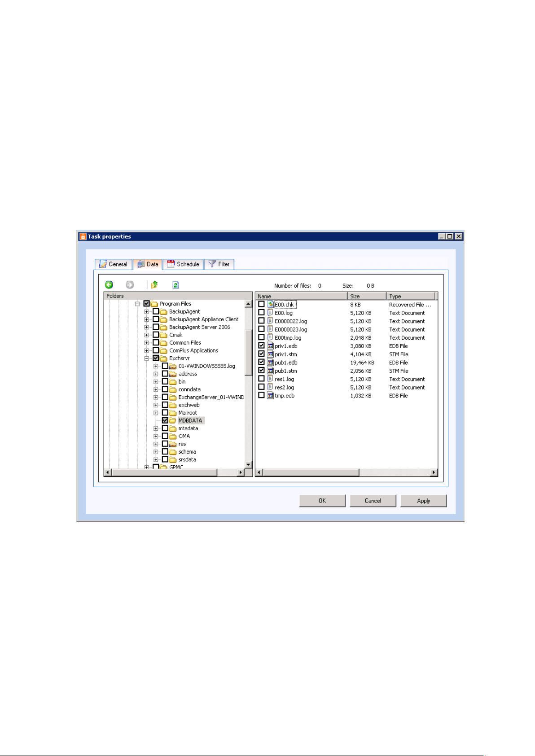
Task: Click the green Back navigation arrow
Action: tap(109, 285)
